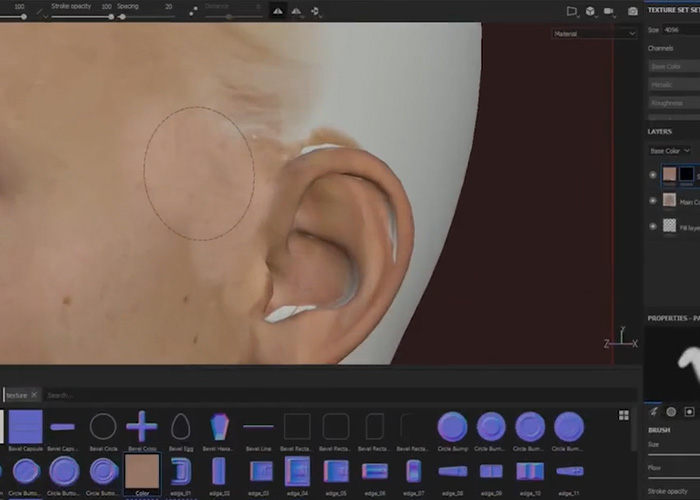Switch shelf to grid view icon
The width and height of the screenshot is (700, 500).
click(x=624, y=415)
